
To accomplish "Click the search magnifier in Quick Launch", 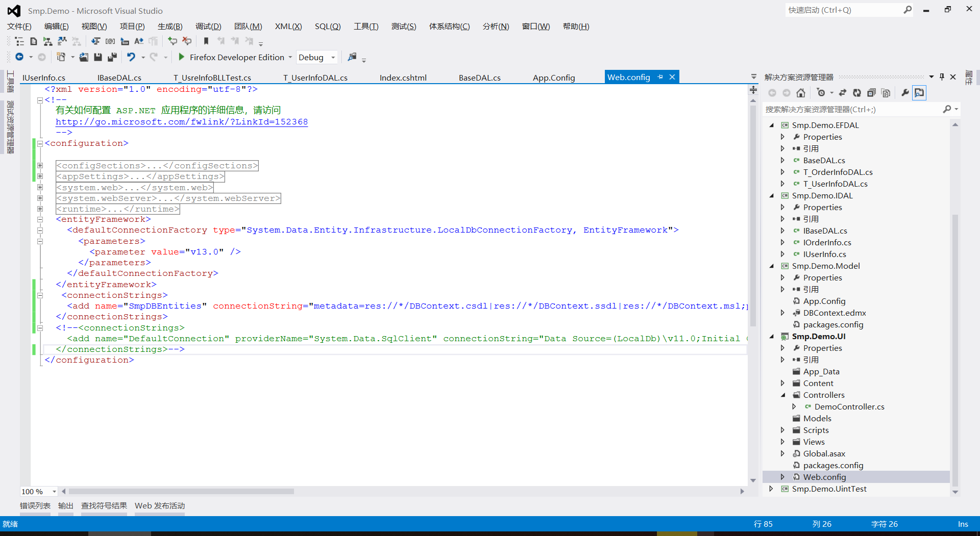I will [x=908, y=10].
